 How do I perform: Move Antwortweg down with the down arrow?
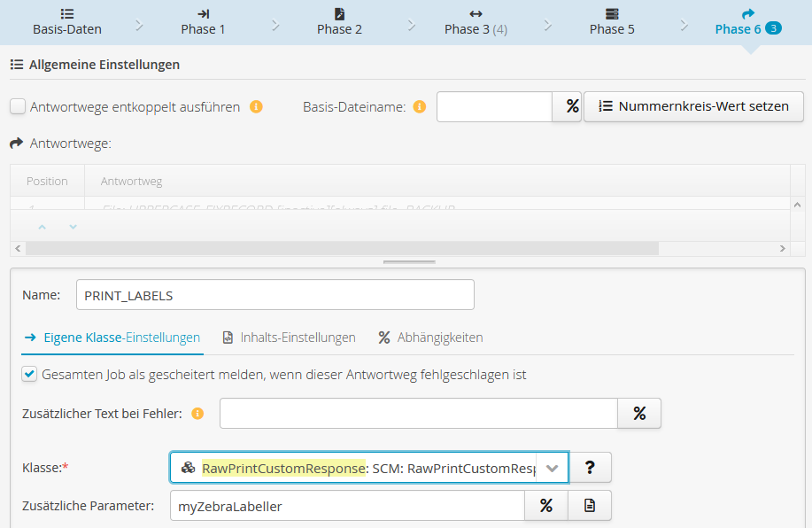point(73,227)
